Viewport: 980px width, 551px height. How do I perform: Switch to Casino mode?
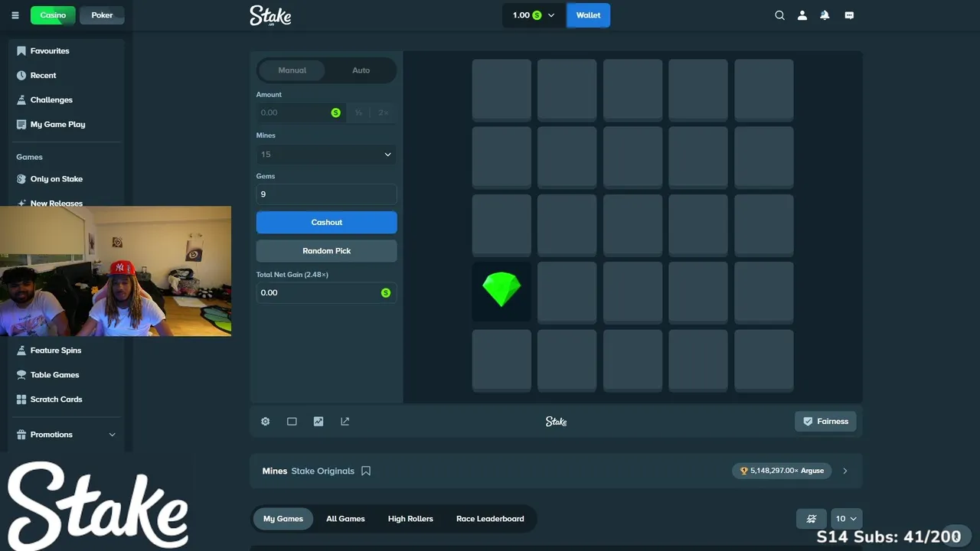point(53,15)
